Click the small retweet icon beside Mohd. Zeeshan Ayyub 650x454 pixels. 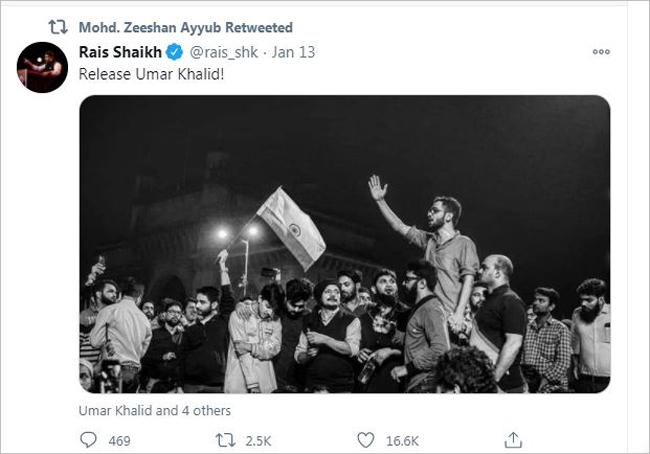(57, 26)
